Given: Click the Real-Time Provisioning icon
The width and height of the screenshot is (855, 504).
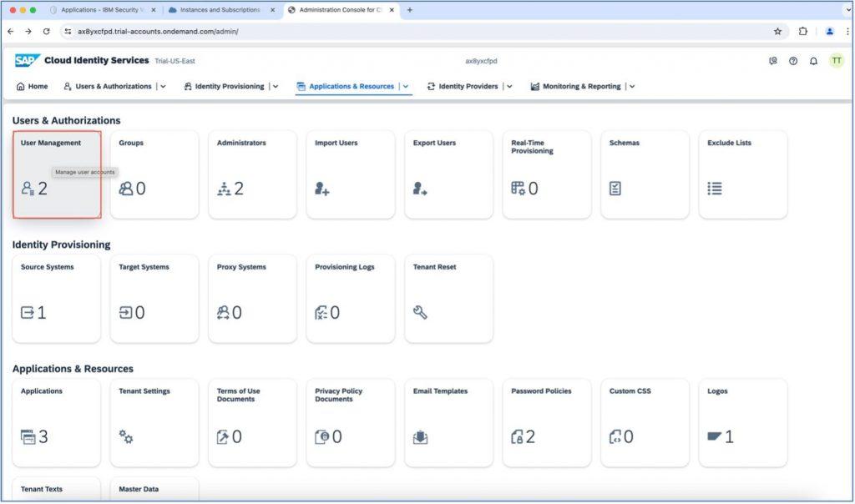Looking at the screenshot, I should [x=518, y=189].
